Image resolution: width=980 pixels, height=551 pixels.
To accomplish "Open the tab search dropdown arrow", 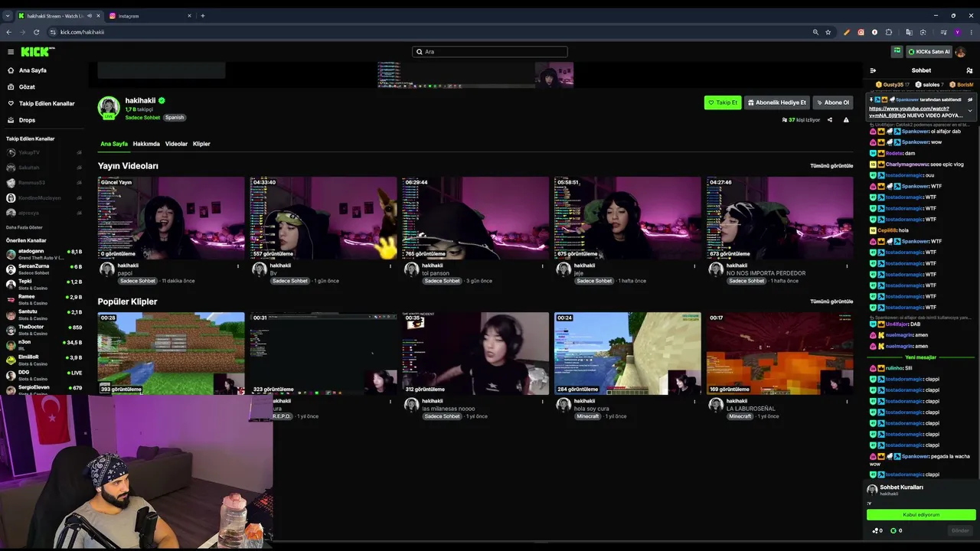I will point(8,15).
